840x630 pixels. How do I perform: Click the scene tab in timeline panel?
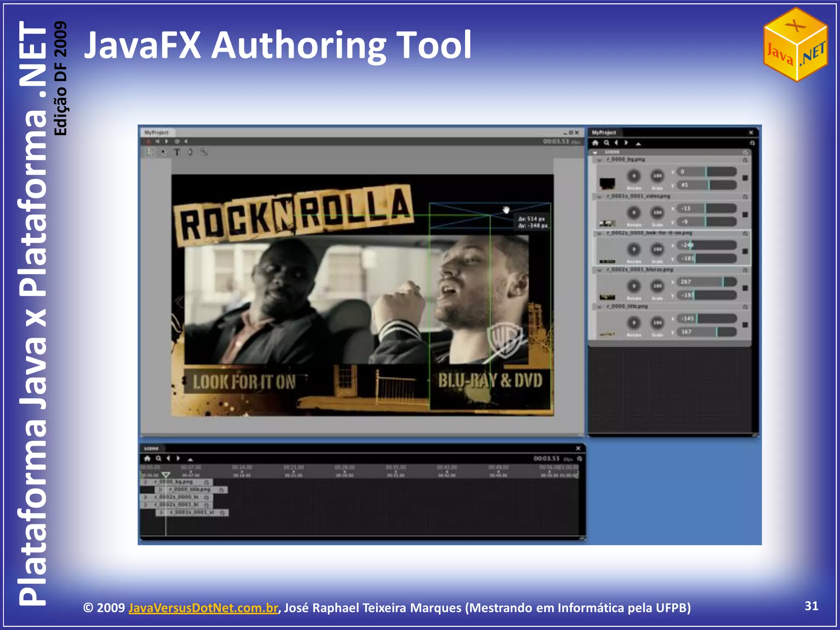click(x=151, y=448)
